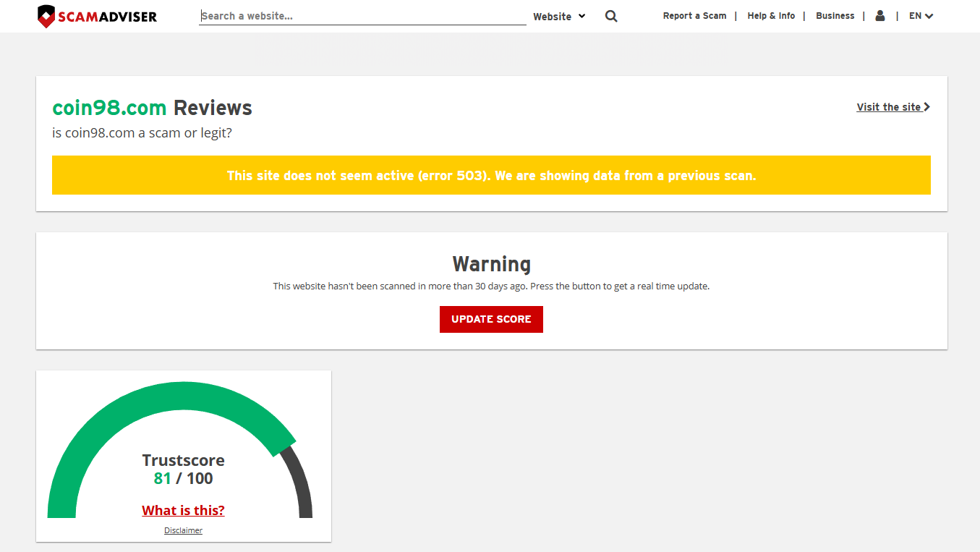Click the 'hasn't been scanned' warning sentence
This screenshot has height=552, width=980.
click(491, 286)
